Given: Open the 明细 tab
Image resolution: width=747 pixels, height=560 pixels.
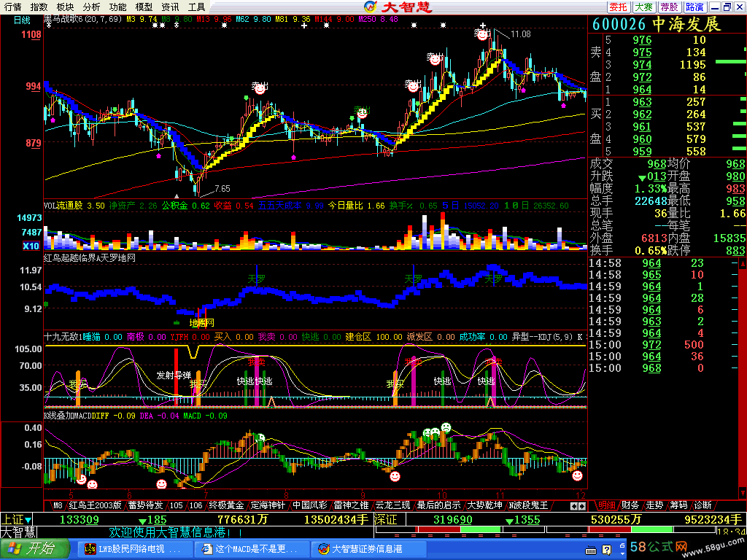Looking at the screenshot, I should [607, 505].
